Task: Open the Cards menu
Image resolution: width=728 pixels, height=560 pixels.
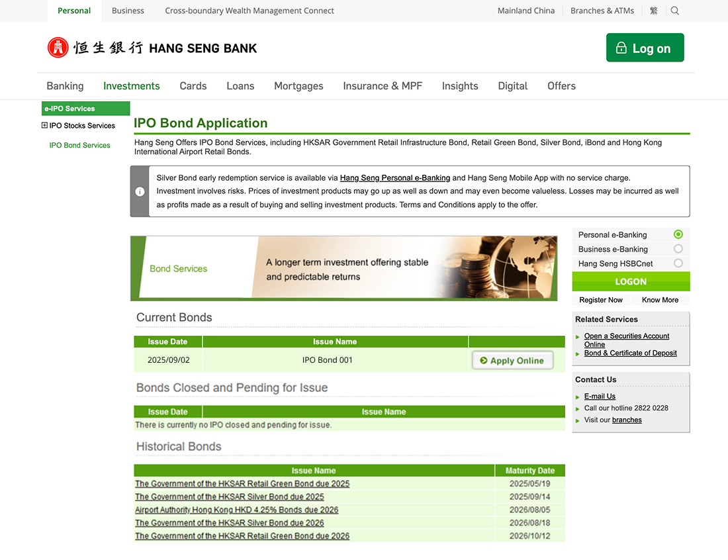Action: [193, 86]
